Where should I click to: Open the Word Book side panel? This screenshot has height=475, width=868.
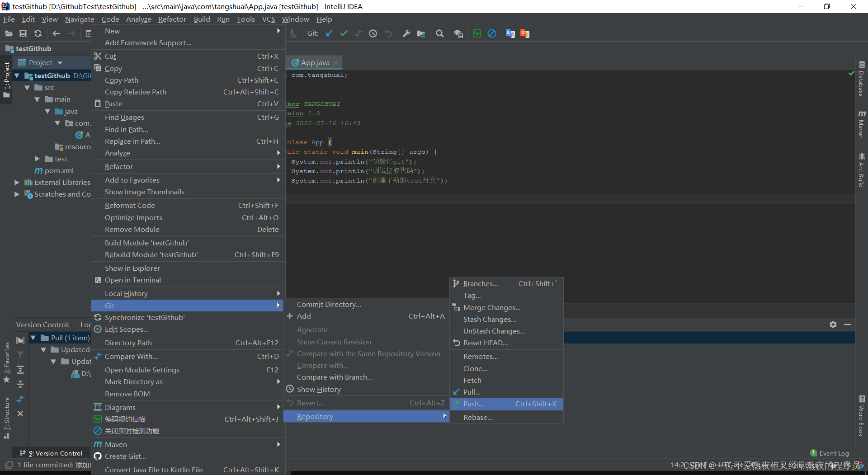862,416
